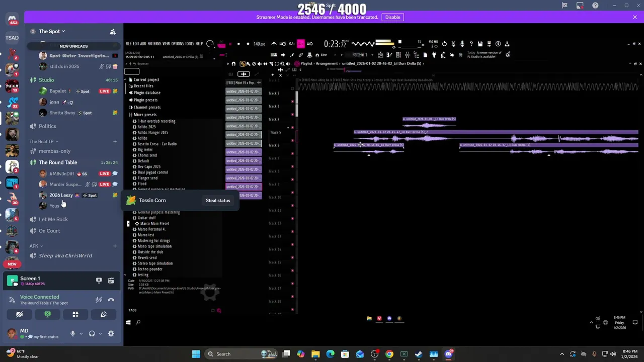Open activities launcher in voice panel
The height and width of the screenshot is (362, 644).
click(75, 314)
